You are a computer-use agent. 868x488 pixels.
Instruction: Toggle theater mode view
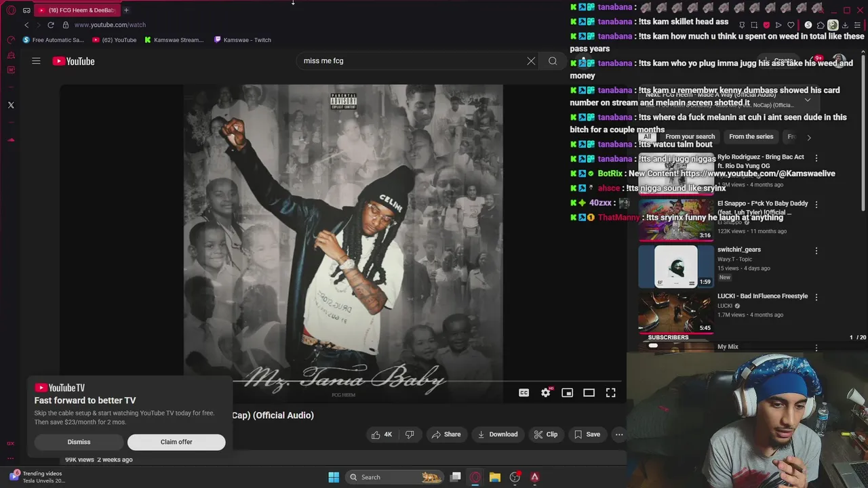pyautogui.click(x=589, y=392)
